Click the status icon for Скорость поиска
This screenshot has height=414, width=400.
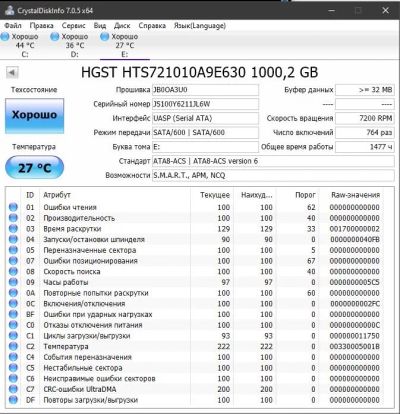13,271
